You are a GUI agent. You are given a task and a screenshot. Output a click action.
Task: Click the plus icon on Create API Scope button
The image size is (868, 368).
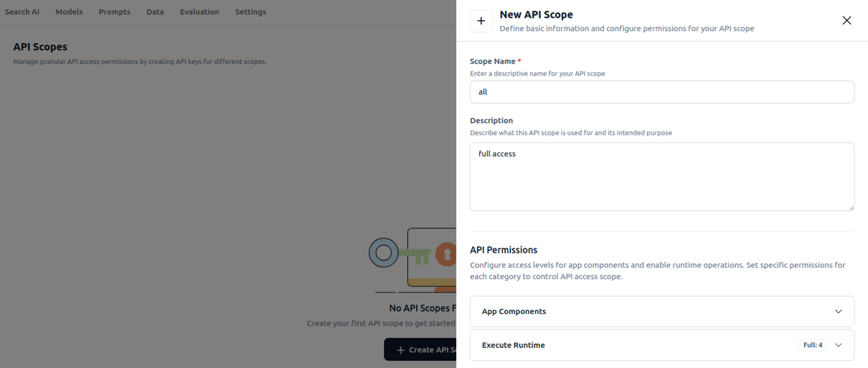pyautogui.click(x=401, y=350)
